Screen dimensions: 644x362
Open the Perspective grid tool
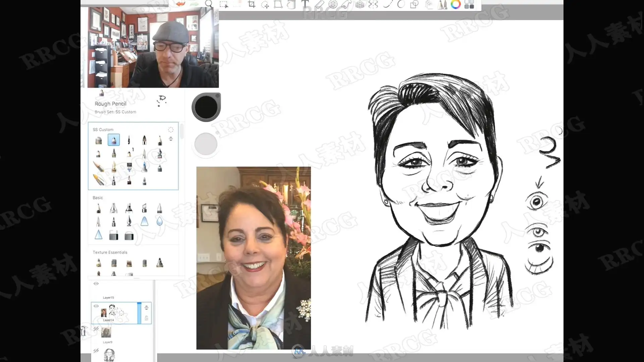360,4
